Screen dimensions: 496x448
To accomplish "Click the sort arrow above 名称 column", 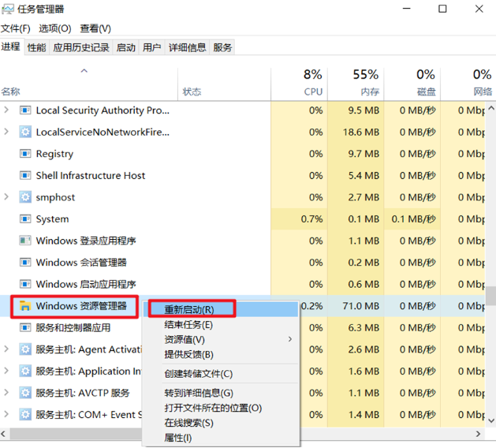I will tap(84, 71).
